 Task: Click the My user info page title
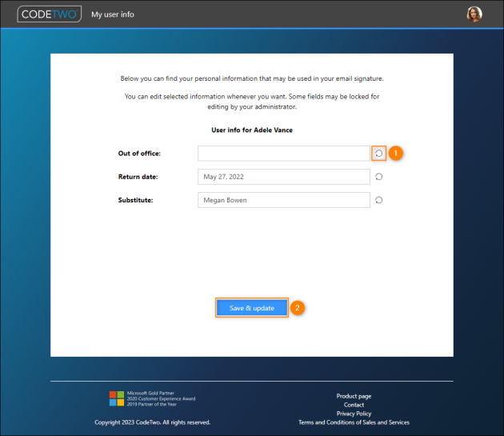113,14
